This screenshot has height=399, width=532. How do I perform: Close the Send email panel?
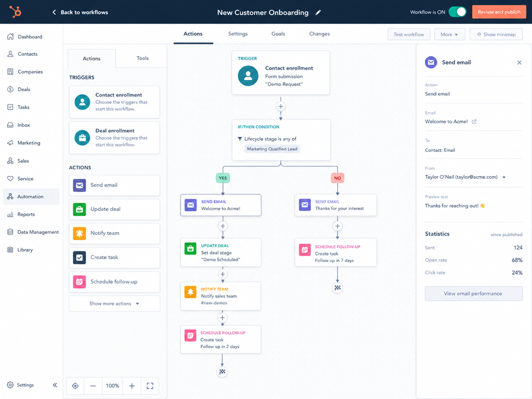click(519, 62)
